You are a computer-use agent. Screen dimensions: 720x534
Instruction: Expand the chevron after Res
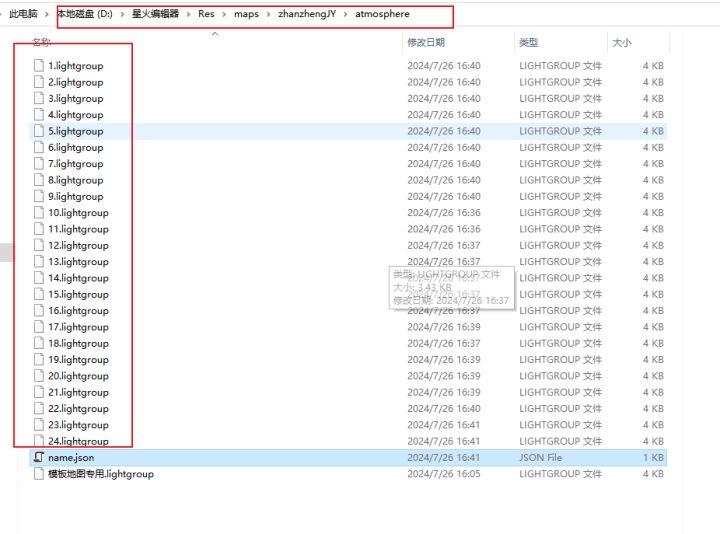(224, 14)
